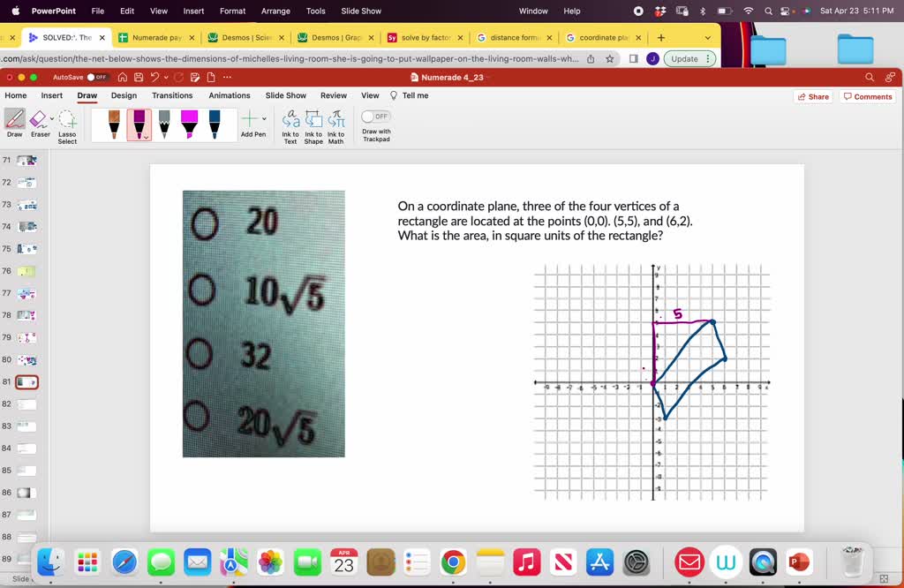Open the Add Pen dropdown
Image resolution: width=904 pixels, height=588 pixels.
pyautogui.click(x=253, y=120)
